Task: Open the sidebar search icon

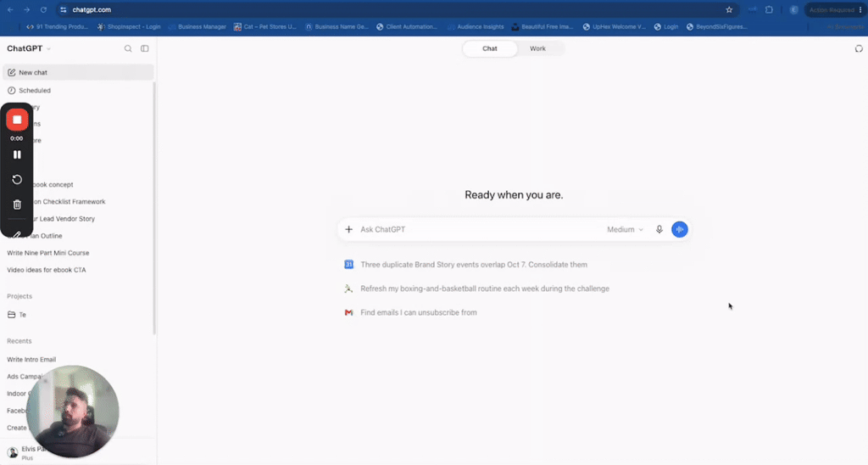Action: pyautogui.click(x=128, y=48)
